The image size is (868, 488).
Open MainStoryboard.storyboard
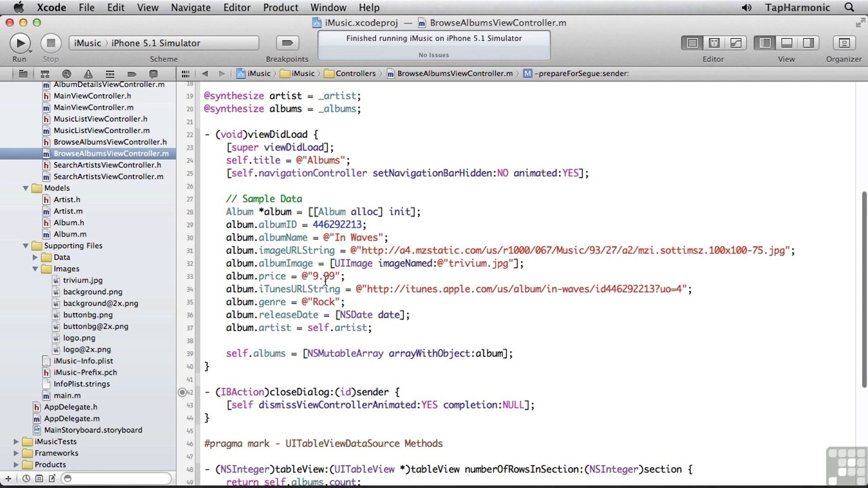click(x=93, y=430)
